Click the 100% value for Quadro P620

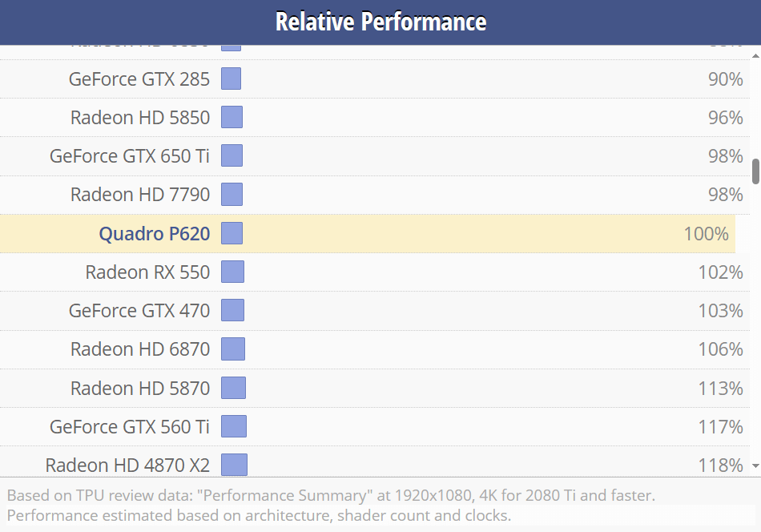tap(706, 234)
